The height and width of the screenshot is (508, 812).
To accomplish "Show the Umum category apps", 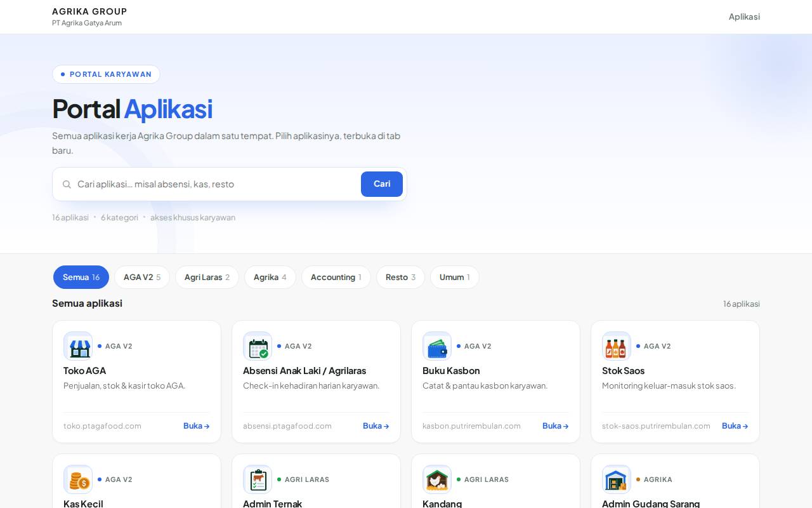I will pyautogui.click(x=455, y=277).
